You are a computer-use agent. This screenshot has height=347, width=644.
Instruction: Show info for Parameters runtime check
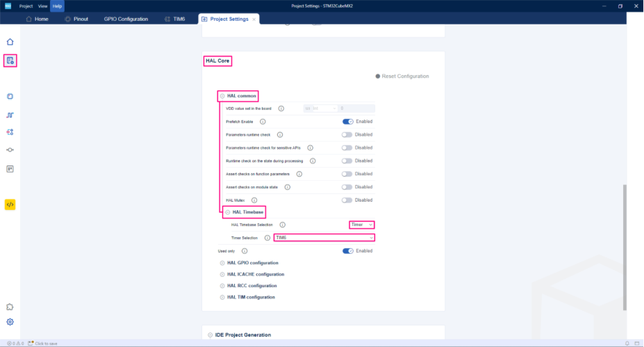click(280, 135)
